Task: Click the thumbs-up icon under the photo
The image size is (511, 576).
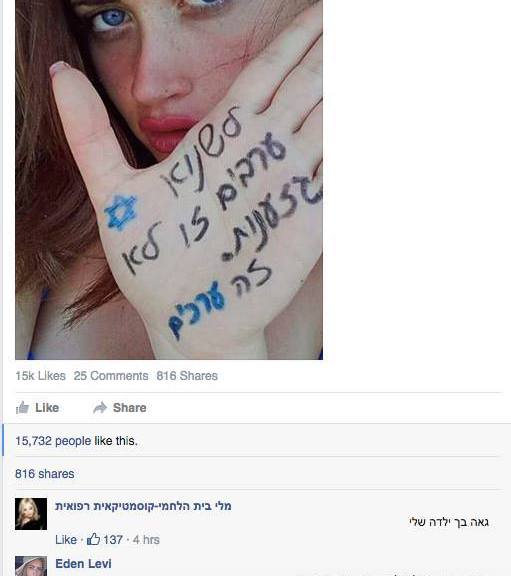Action: click(22, 407)
